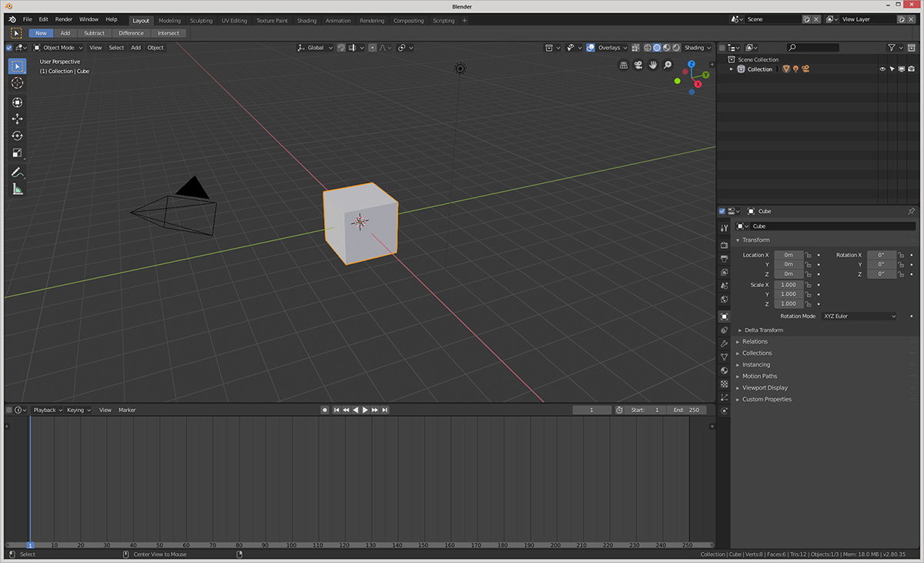Expand the Viewport Display panel
Viewport: 924px width, 563px height.
point(765,387)
